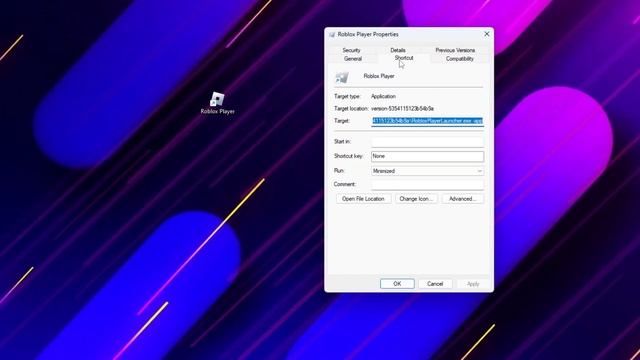Click the title bar icon of Properties window
Image resolution: width=640 pixels, height=360 pixels.
[332, 35]
